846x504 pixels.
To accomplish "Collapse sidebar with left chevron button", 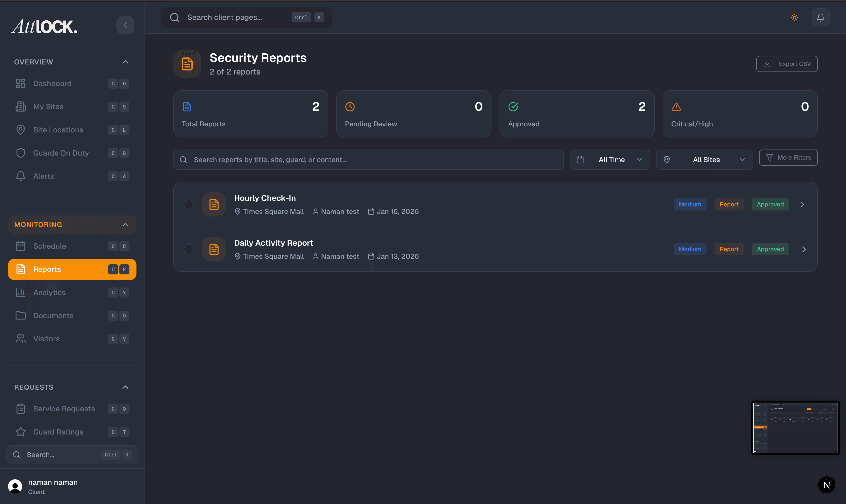I will coord(125,25).
